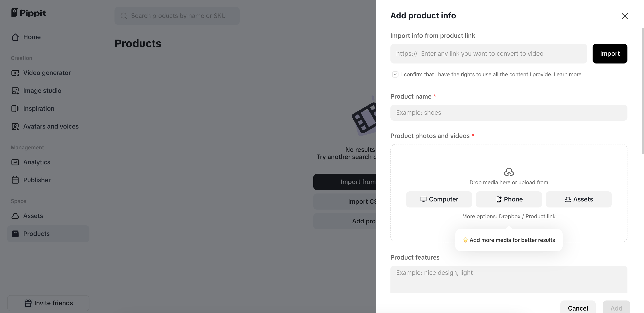Upload media from Assets
Image resolution: width=644 pixels, height=313 pixels.
point(578,199)
